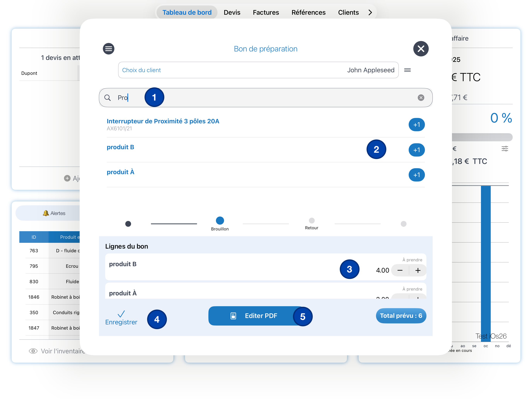Screen dimensions: 532x399
Task: Close the Bon de préparation dialog
Action: [421, 49]
